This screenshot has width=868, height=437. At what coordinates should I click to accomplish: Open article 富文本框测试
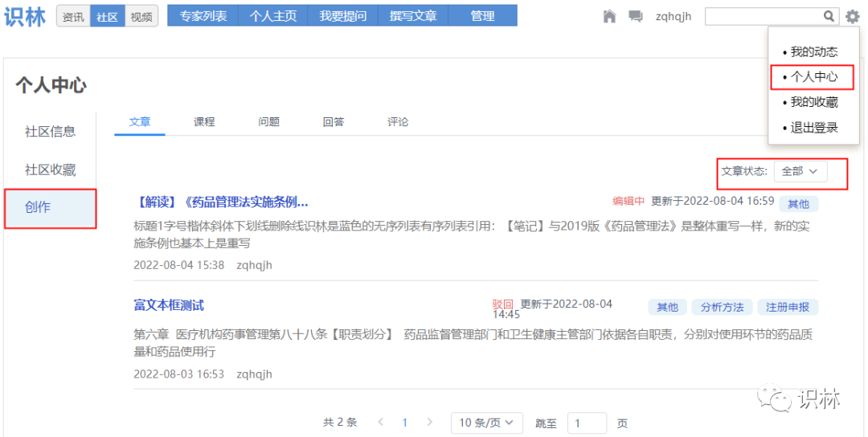point(169,305)
